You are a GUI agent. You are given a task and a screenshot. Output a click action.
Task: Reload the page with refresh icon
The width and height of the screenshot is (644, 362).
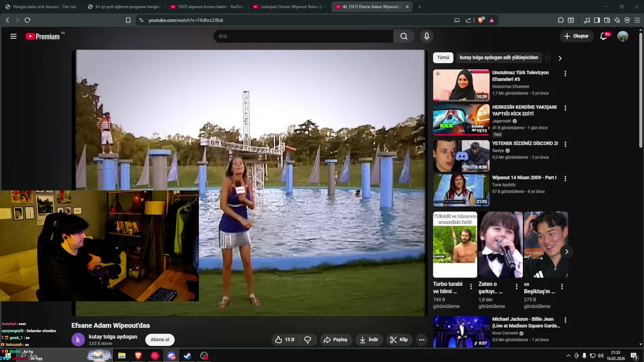27,20
